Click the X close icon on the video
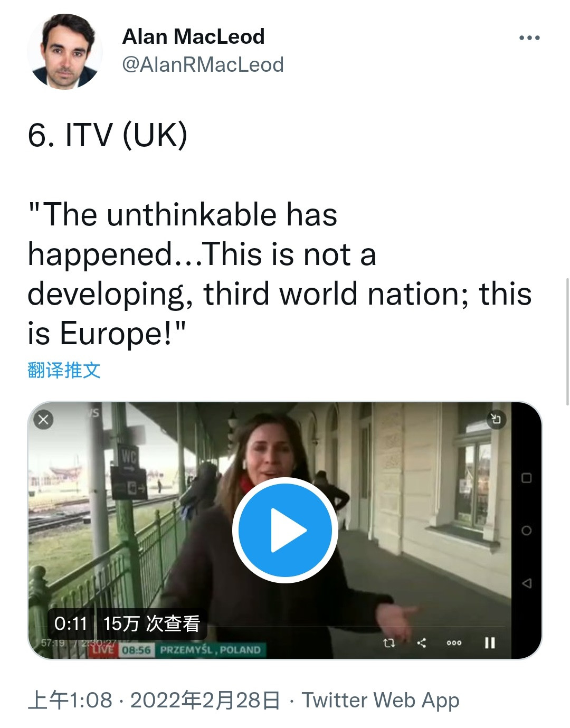570x728 pixels. tap(44, 419)
